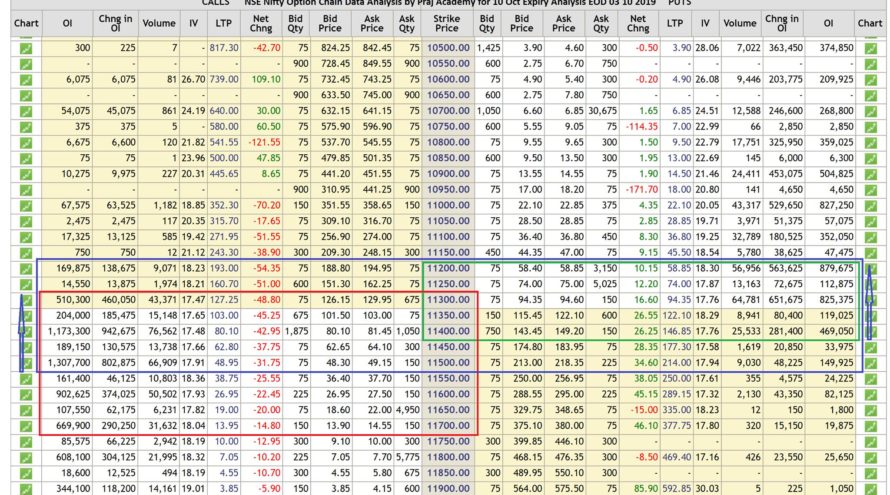Open calls chart icon for strike 10700.00
Viewport: 890px width, 495px height.
click(26, 111)
